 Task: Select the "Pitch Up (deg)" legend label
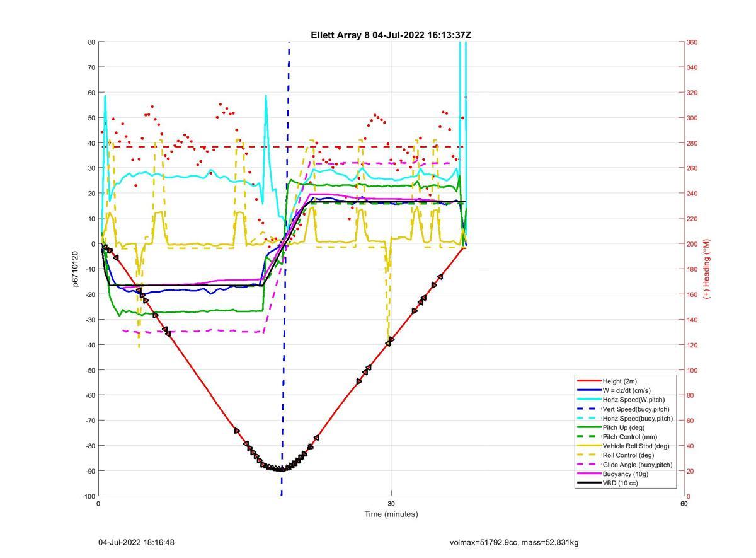point(623,427)
